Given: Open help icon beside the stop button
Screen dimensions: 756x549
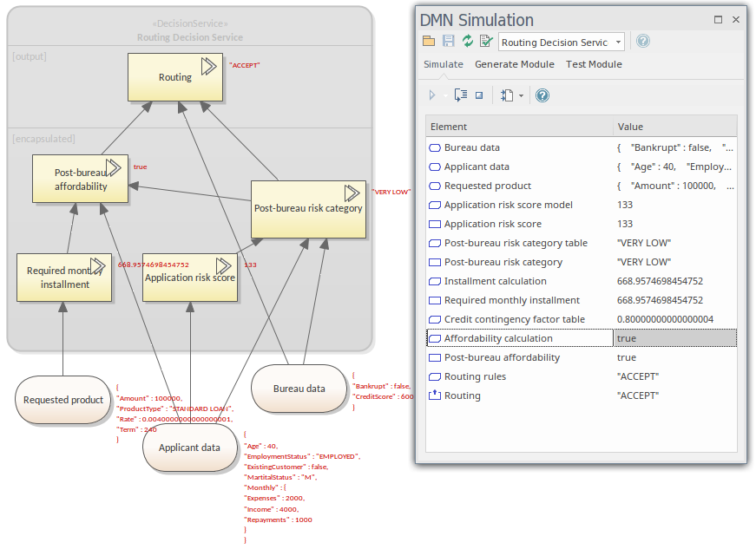Looking at the screenshot, I should [x=542, y=95].
